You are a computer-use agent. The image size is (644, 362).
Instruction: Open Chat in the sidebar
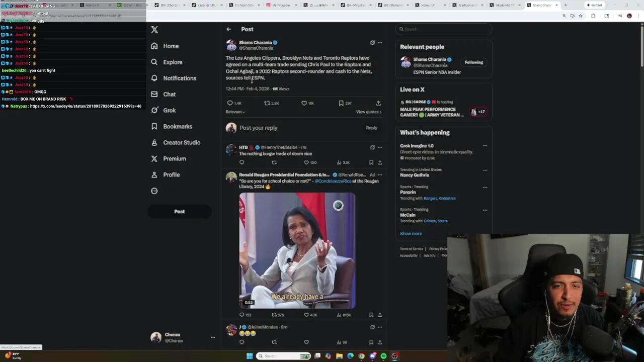coord(164,95)
